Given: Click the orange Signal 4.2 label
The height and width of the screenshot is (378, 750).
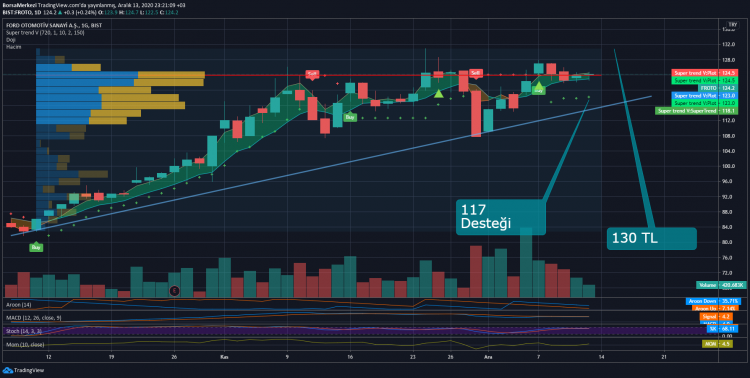Looking at the screenshot, I should pyautogui.click(x=716, y=316).
